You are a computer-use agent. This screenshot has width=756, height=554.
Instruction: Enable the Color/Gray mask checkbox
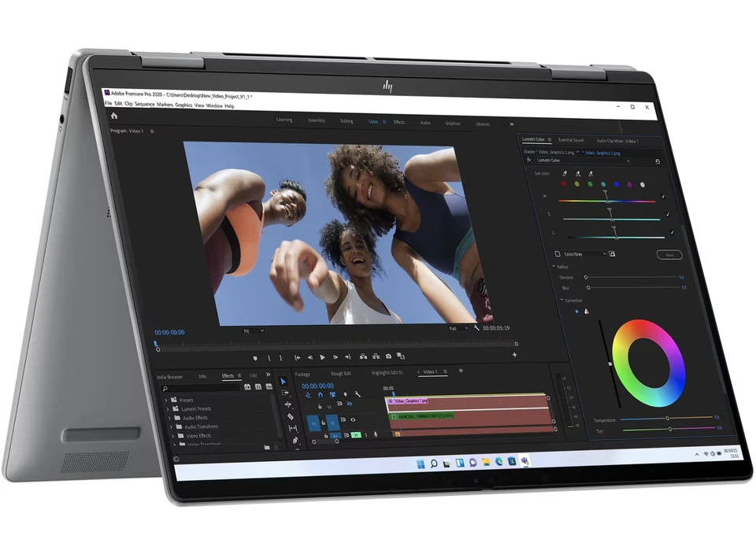click(558, 254)
